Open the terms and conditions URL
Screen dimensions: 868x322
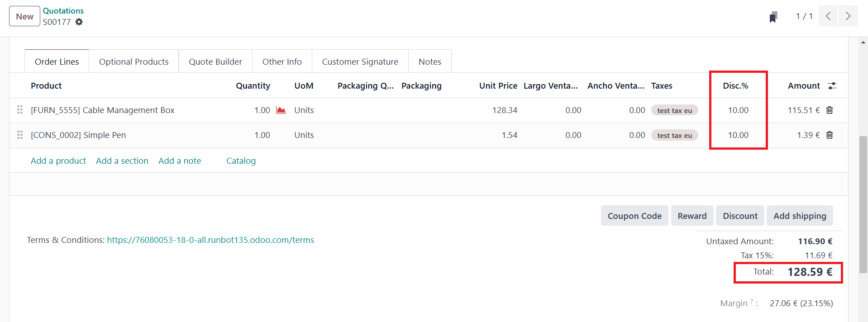(x=210, y=240)
